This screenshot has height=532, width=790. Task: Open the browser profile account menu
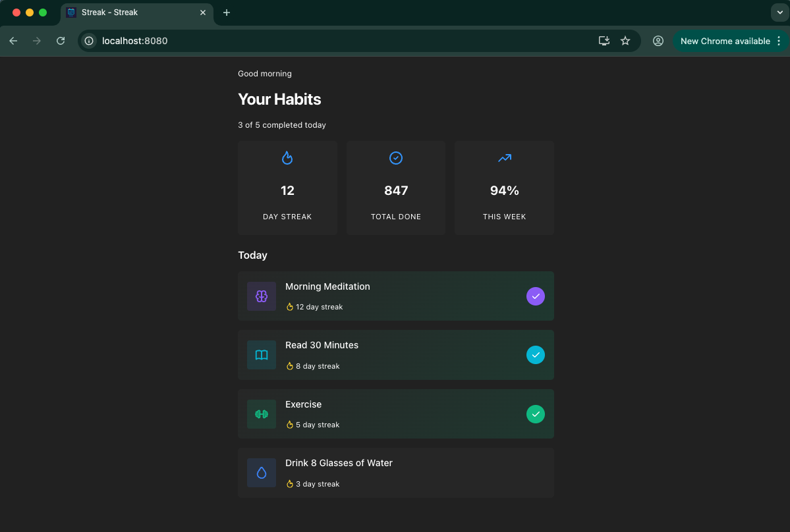click(x=658, y=41)
